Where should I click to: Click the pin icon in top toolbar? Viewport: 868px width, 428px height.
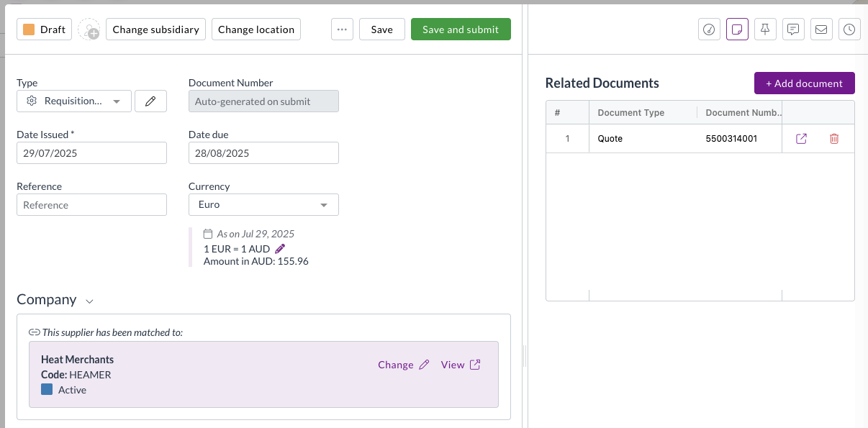765,29
